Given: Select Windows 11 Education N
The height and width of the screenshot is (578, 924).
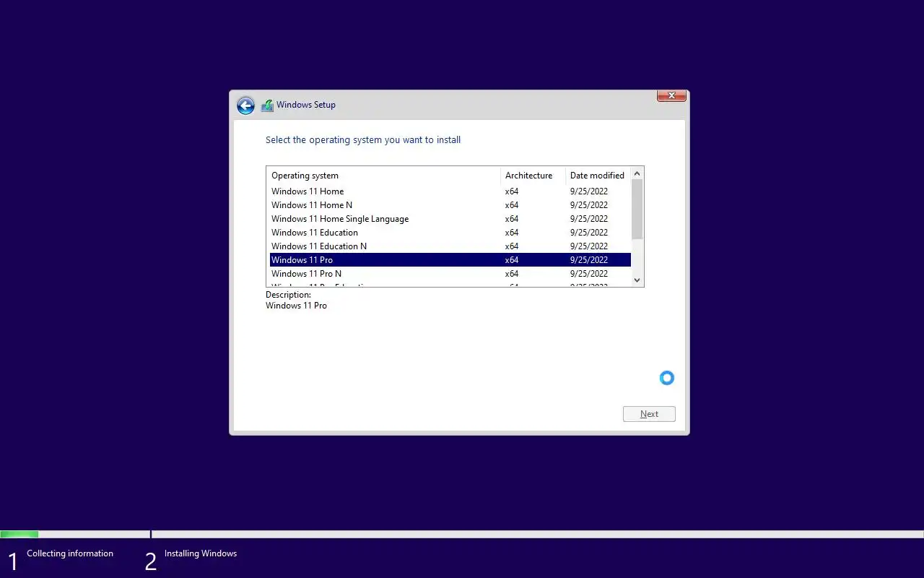Looking at the screenshot, I should click(450, 246).
